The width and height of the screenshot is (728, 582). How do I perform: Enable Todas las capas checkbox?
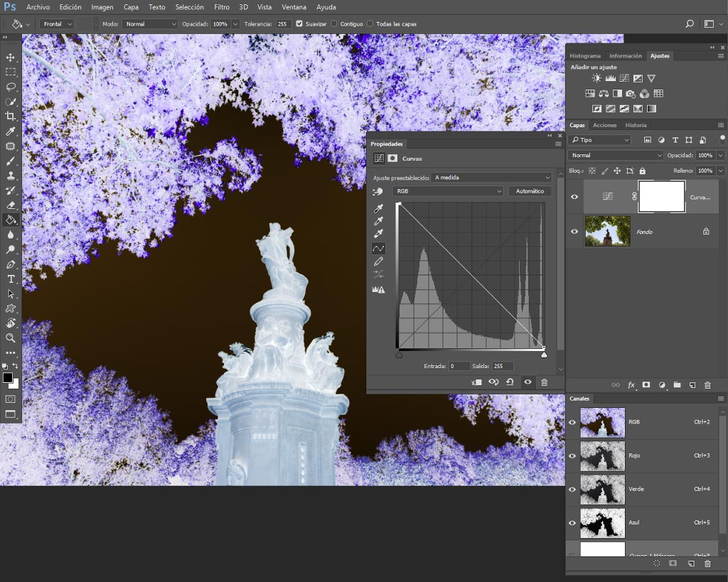370,23
